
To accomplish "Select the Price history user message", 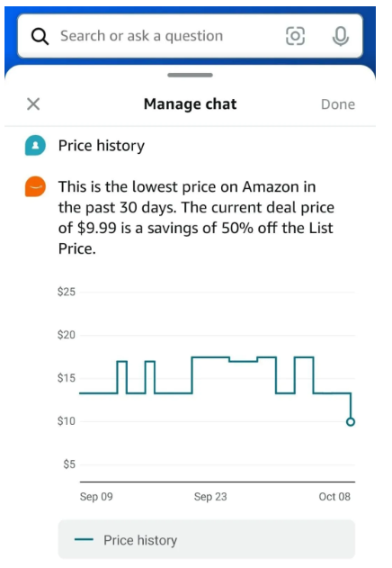I will pyautogui.click(x=102, y=146).
